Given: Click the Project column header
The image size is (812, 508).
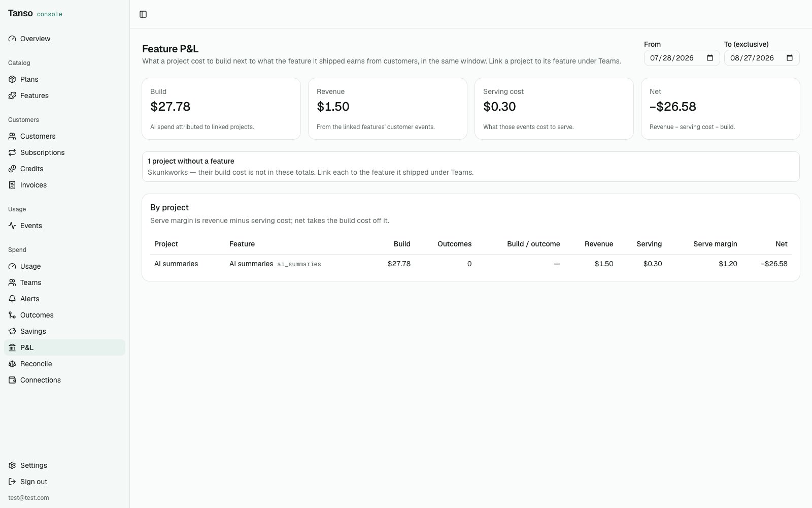Looking at the screenshot, I should pyautogui.click(x=166, y=244).
